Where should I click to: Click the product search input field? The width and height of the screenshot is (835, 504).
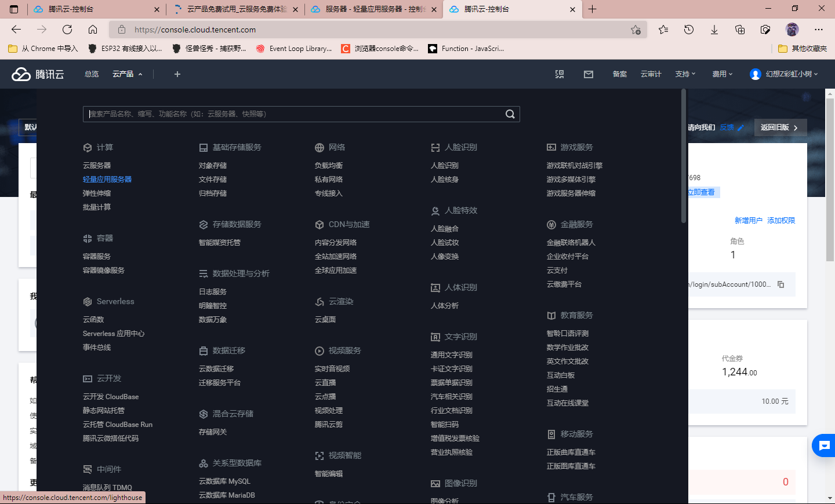[x=293, y=114]
